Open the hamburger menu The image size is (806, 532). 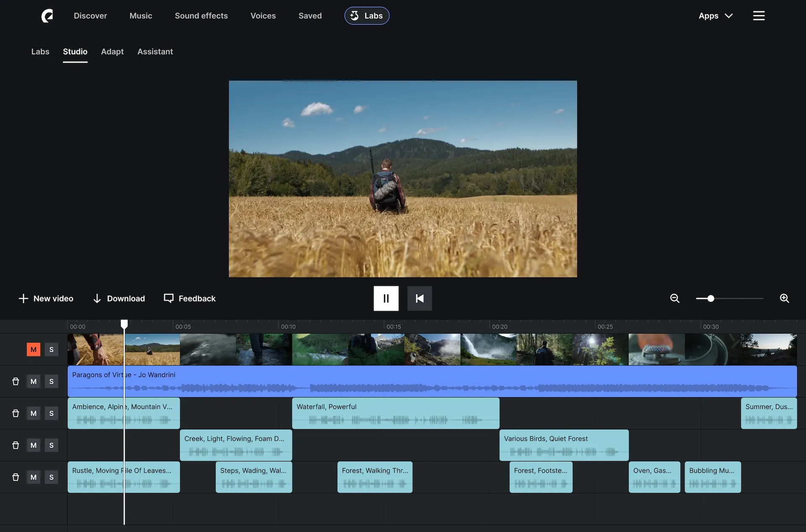pyautogui.click(x=759, y=16)
